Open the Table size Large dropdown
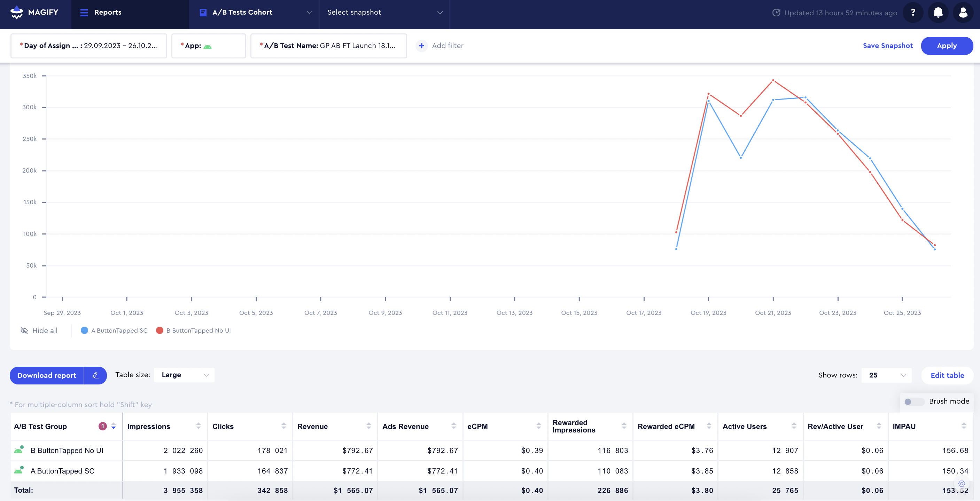 tap(184, 375)
